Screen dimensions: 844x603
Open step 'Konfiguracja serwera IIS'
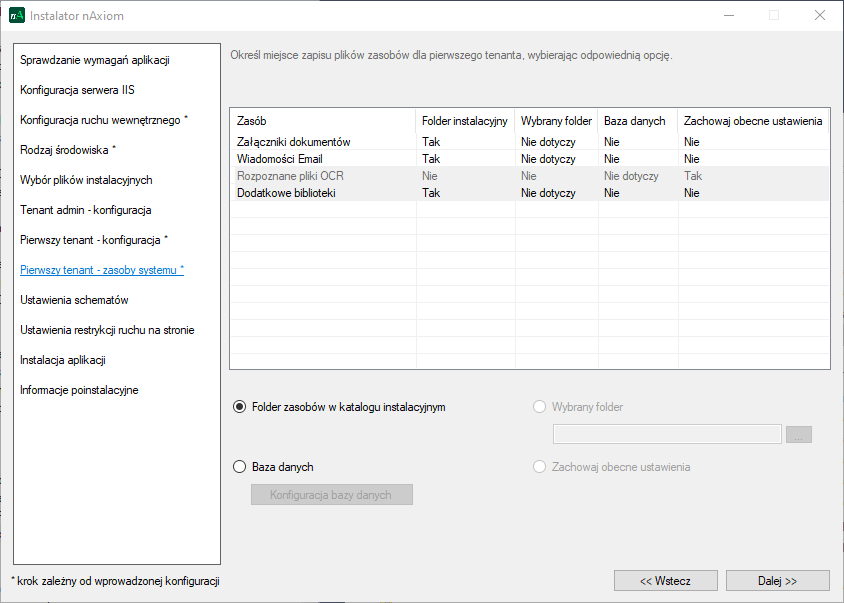pos(77,90)
